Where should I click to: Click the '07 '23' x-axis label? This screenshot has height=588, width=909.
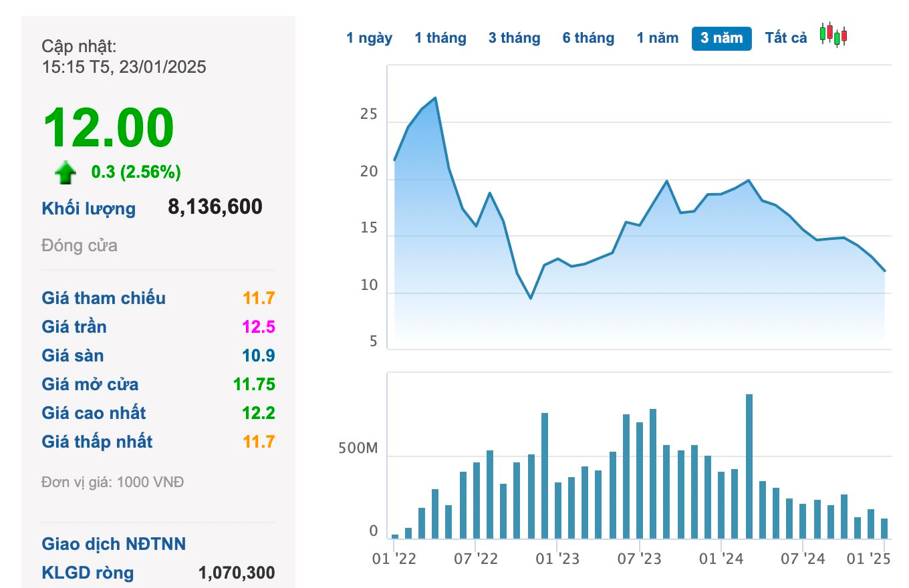click(640, 559)
